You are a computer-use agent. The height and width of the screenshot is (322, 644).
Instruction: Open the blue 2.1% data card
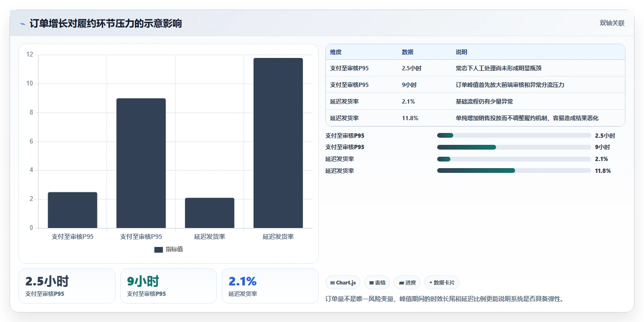point(270,286)
